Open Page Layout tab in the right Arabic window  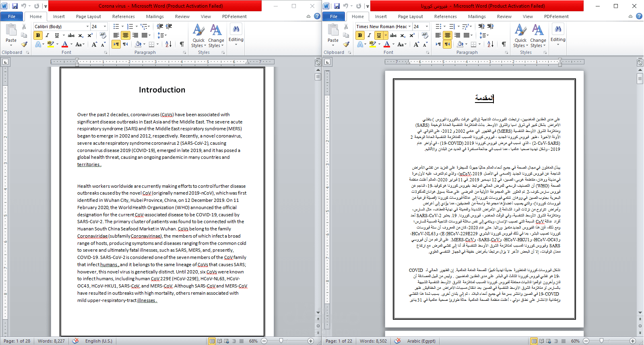click(411, 16)
